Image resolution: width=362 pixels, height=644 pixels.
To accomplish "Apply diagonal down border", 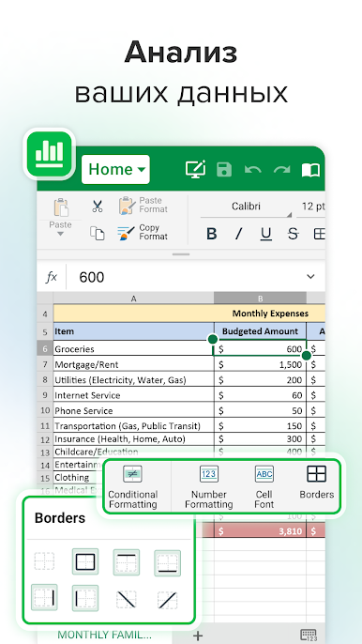I will coord(127,600).
